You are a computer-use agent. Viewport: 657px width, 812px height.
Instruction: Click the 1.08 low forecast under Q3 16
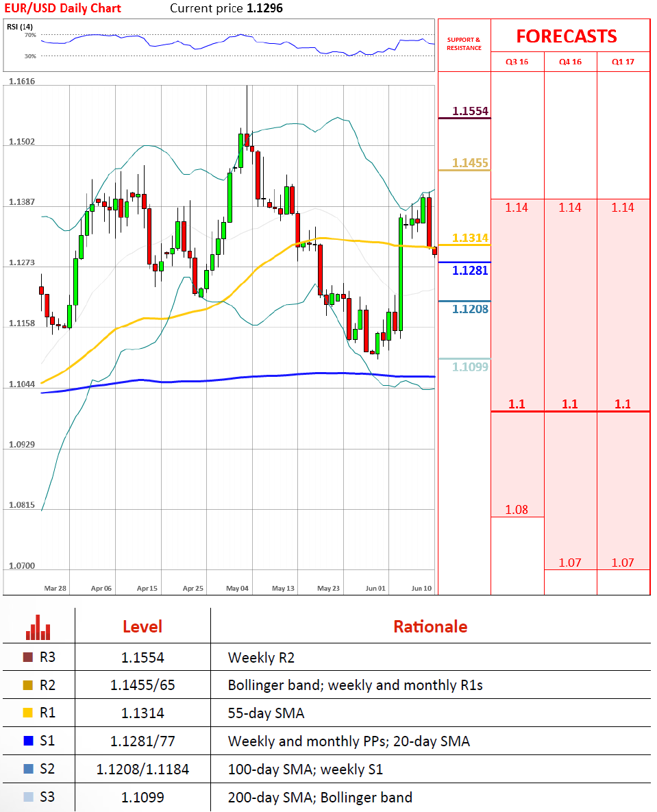(x=517, y=510)
